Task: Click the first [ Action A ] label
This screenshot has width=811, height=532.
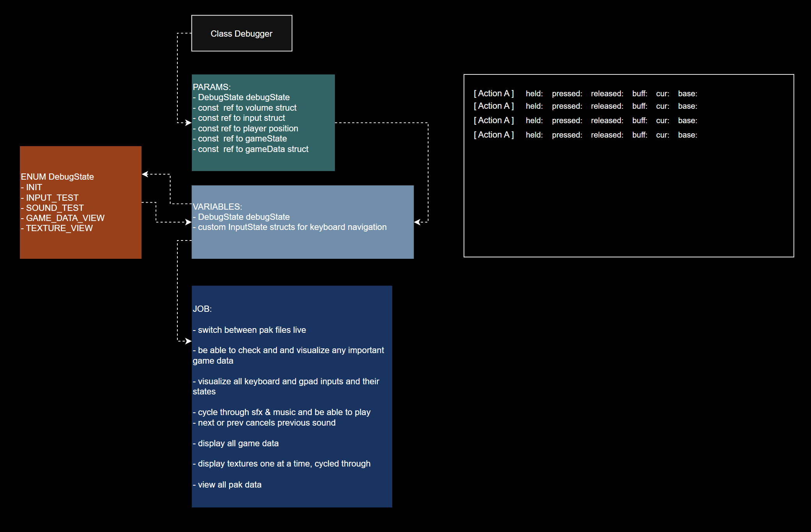Action: pos(494,94)
